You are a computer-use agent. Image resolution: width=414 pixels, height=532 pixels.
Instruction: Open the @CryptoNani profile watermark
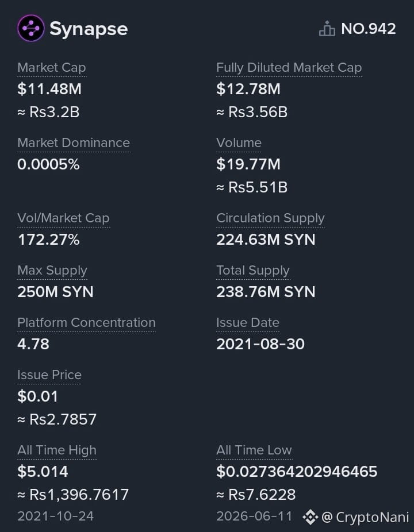pos(365,518)
